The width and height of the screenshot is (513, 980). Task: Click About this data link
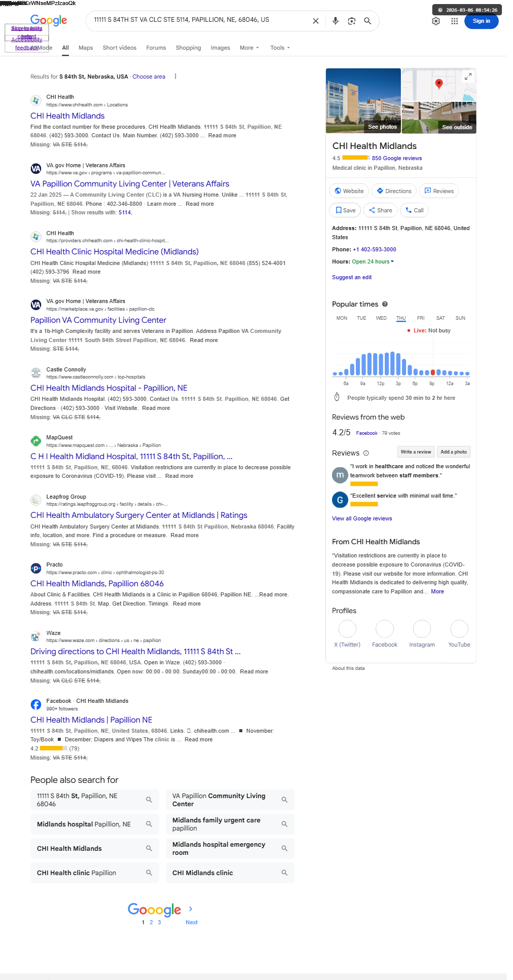pyautogui.click(x=348, y=668)
